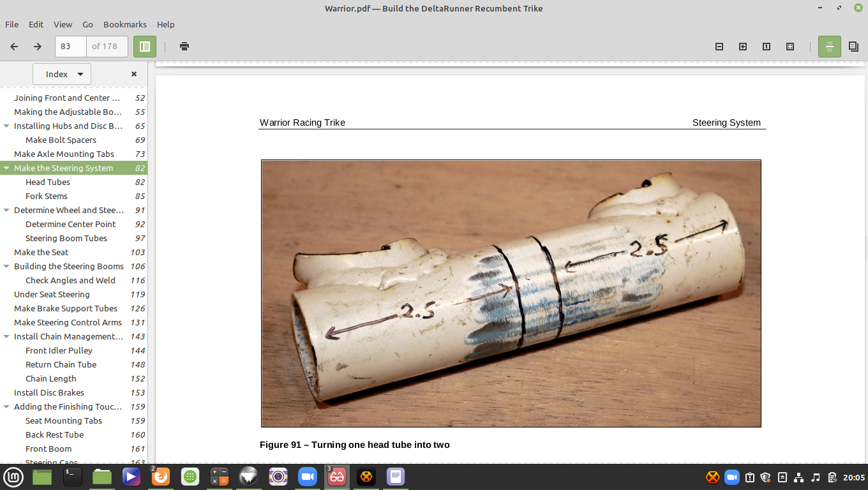
Task: Collapse the Install Chain Management section
Action: [x=6, y=337]
